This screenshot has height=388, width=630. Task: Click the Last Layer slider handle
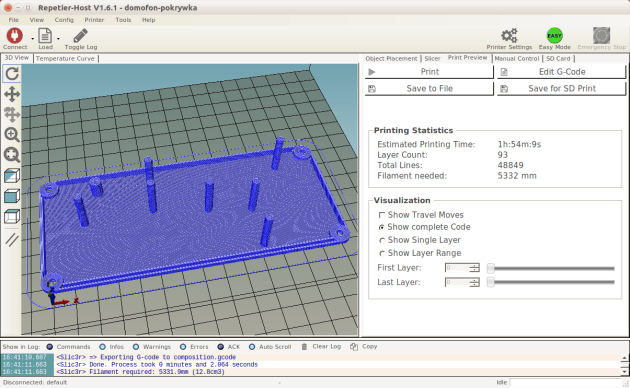(x=490, y=283)
